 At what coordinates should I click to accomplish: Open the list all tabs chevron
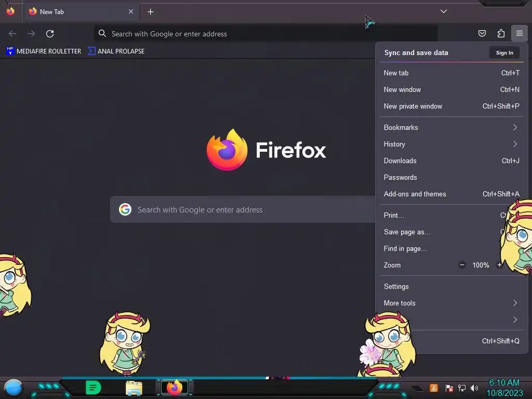444,11
